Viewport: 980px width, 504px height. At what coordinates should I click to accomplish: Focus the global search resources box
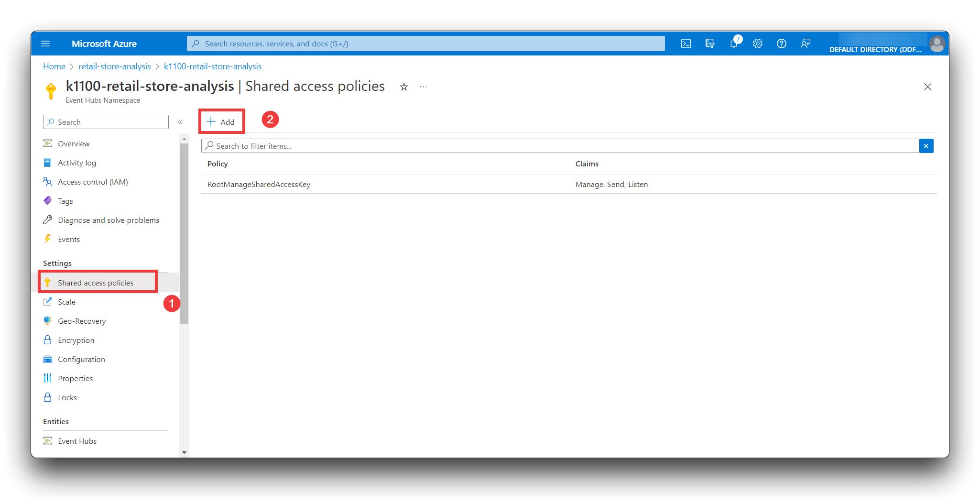pyautogui.click(x=425, y=44)
